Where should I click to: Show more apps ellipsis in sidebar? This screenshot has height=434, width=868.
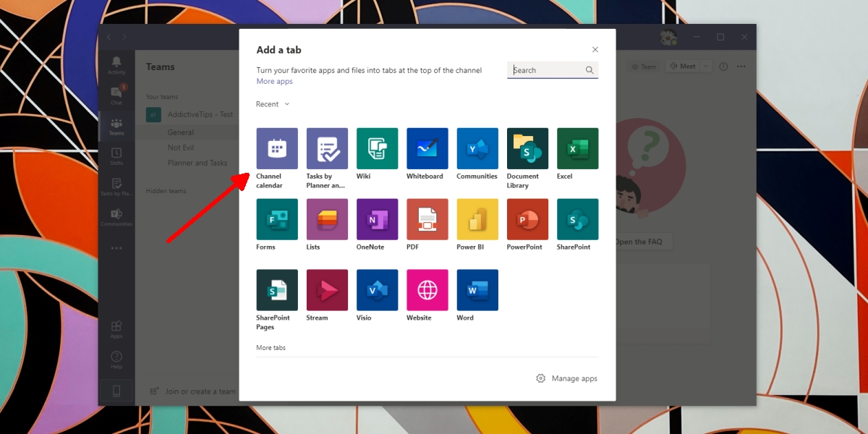coord(116,248)
